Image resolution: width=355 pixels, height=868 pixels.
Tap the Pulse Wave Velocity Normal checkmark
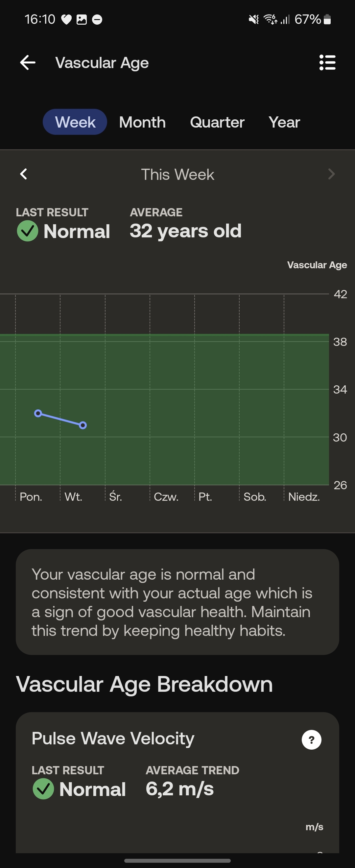pos(43,789)
